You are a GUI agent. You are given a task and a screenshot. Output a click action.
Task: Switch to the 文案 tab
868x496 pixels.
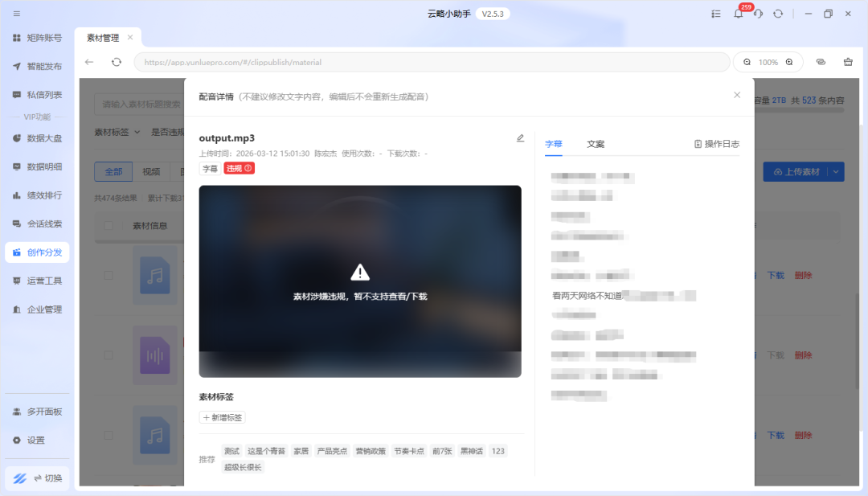tap(596, 144)
